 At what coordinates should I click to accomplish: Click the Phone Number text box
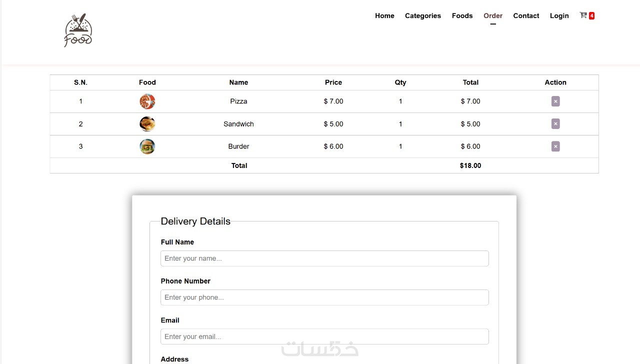click(x=324, y=297)
